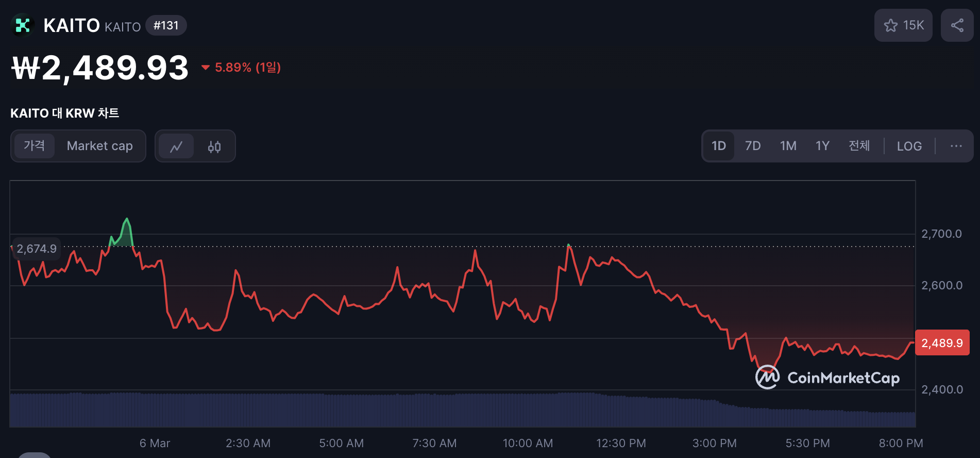Open the more options ellipsis menu
The width and height of the screenshot is (980, 458).
(x=956, y=146)
